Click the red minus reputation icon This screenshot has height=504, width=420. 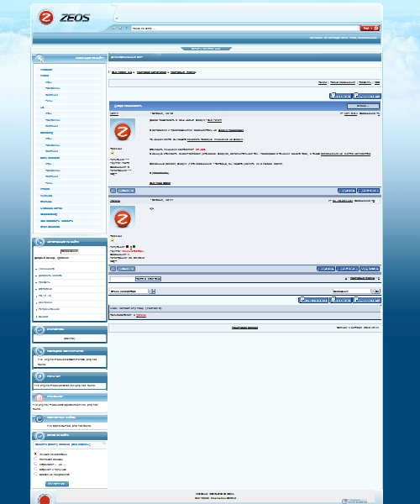coord(127,246)
